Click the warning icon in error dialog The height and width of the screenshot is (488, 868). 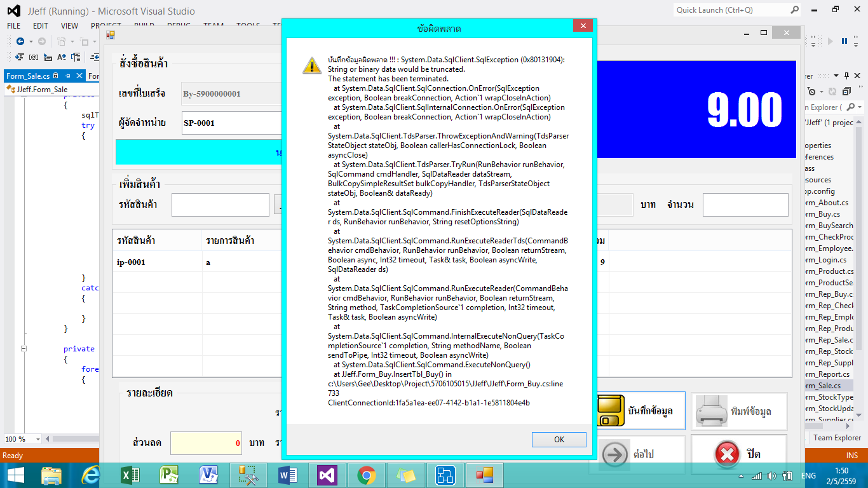[311, 64]
